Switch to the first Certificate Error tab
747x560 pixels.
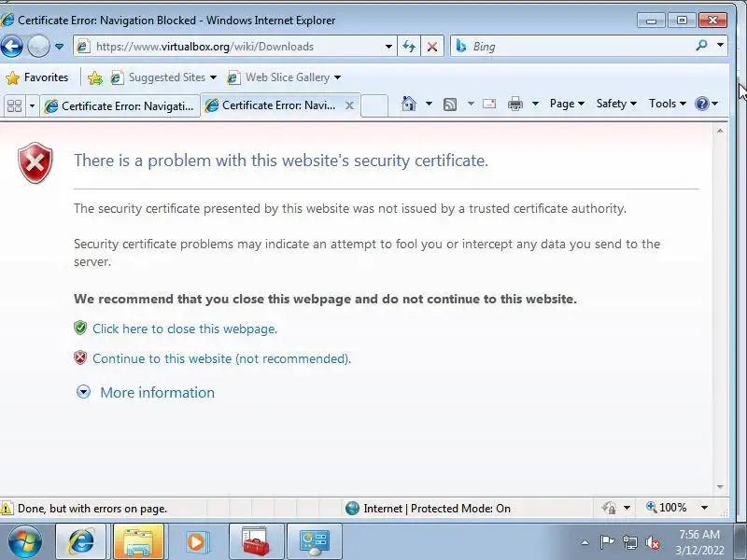[120, 105]
